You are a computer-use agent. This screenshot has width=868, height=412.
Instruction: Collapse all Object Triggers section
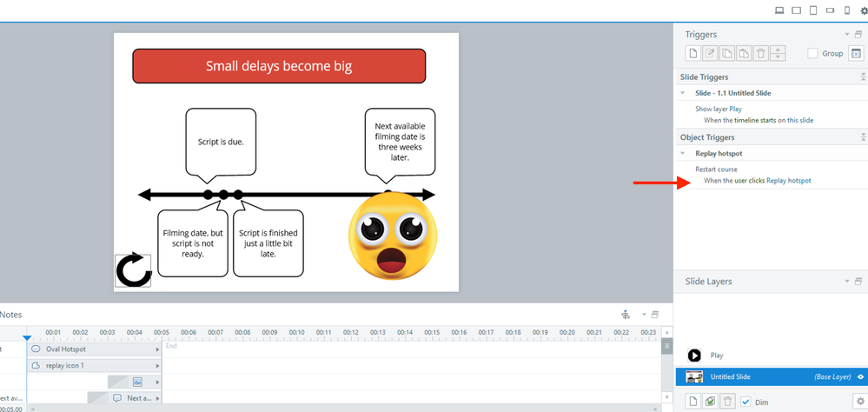(x=863, y=137)
